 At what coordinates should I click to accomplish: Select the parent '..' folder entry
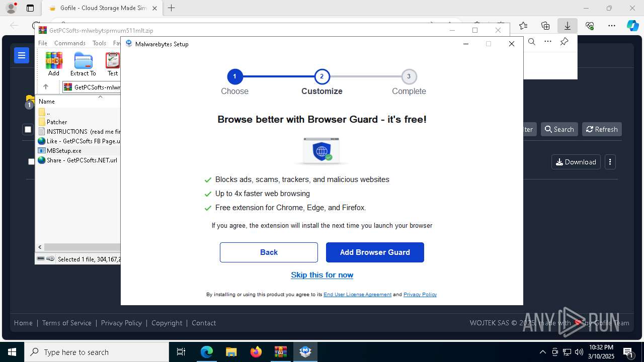pos(44,112)
